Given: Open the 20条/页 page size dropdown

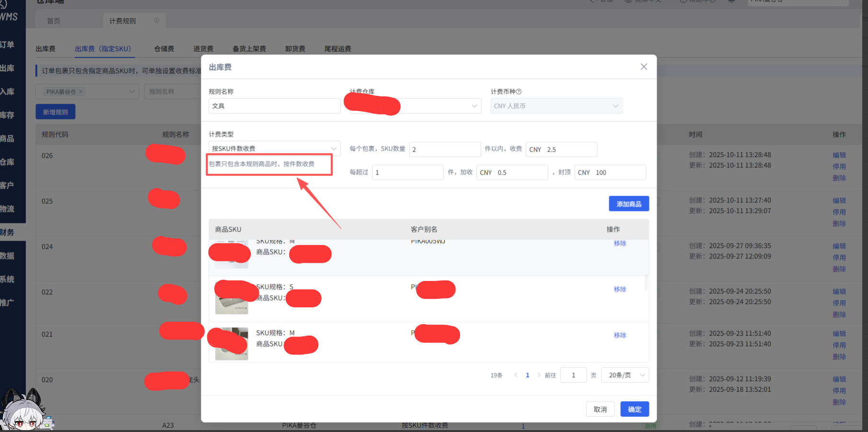Looking at the screenshot, I should (625, 375).
